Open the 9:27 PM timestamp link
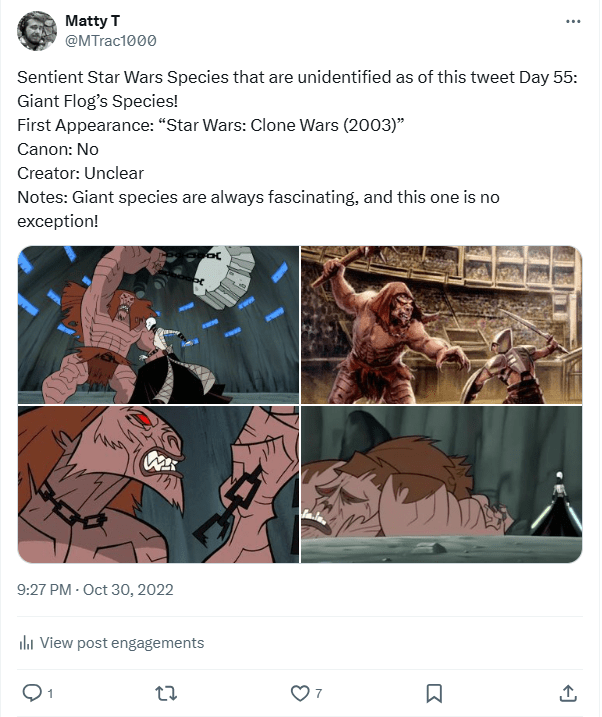 (x=45, y=590)
